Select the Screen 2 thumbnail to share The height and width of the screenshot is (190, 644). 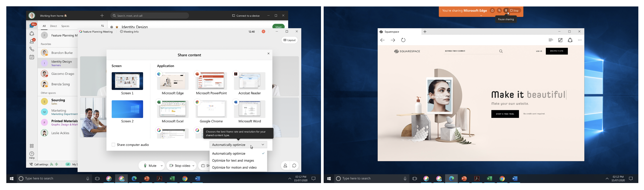(127, 109)
